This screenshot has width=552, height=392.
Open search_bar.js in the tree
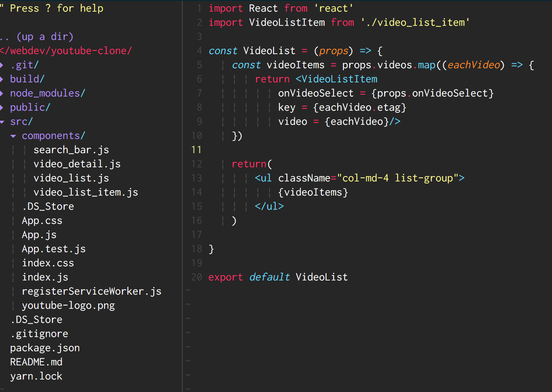point(71,150)
